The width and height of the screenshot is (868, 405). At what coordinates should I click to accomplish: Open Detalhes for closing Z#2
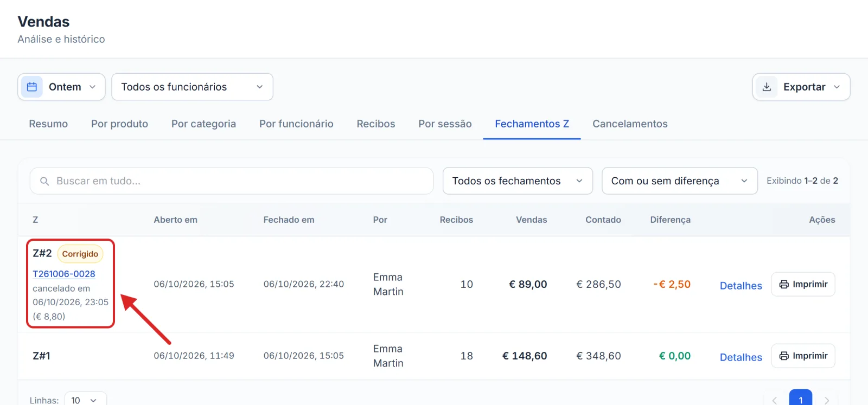point(741,286)
